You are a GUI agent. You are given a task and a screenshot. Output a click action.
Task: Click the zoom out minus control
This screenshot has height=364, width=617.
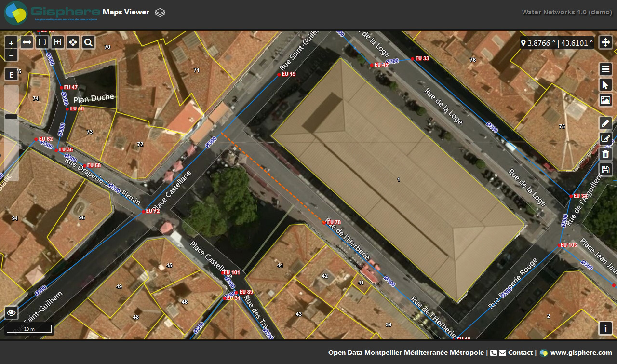pyautogui.click(x=12, y=56)
